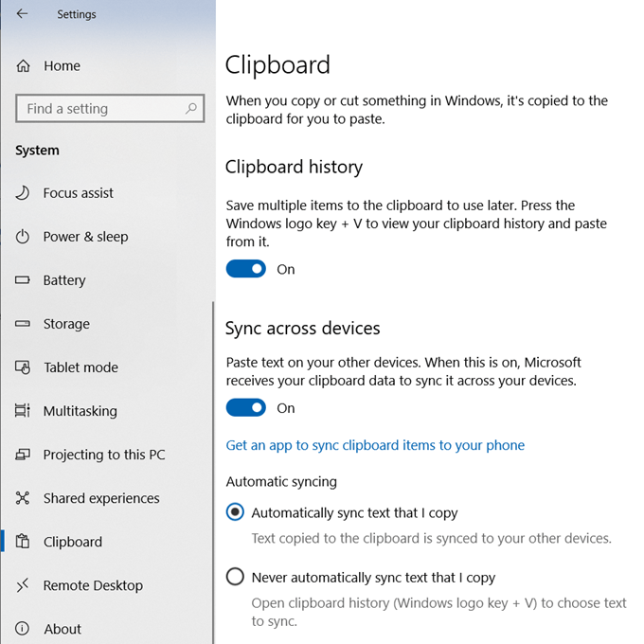Click the sidebar vertical scrollbar
644x644 pixels.
213,473
